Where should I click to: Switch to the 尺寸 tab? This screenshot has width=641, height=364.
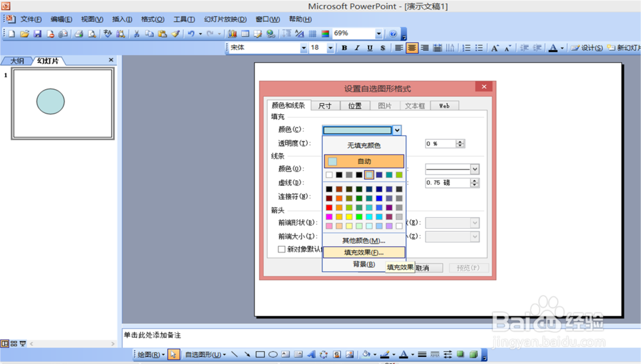pyautogui.click(x=325, y=106)
